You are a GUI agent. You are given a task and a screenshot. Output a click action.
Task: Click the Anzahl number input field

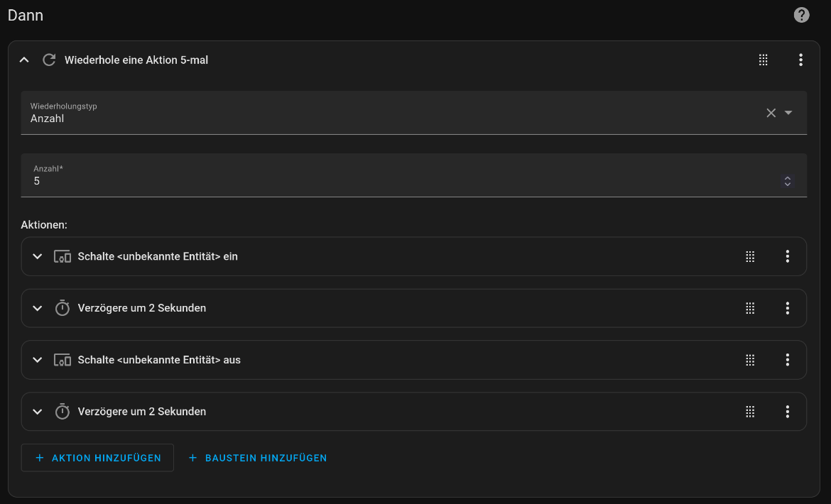(398, 181)
